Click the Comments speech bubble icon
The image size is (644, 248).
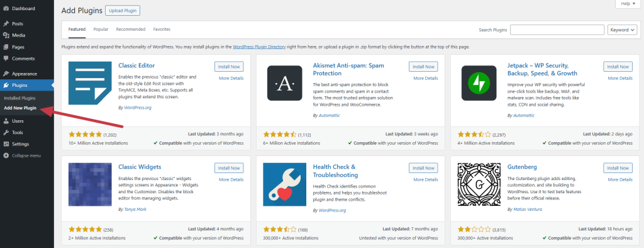tap(6, 59)
